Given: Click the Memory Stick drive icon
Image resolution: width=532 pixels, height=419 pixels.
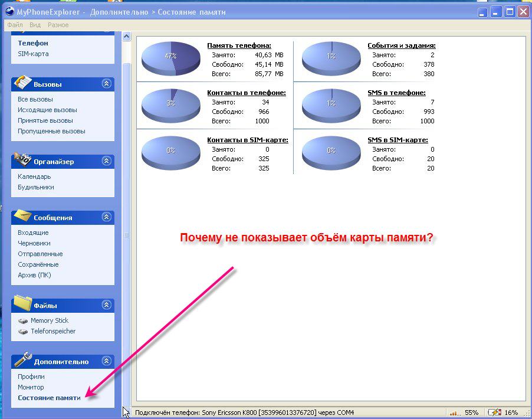Looking at the screenshot, I should pos(23,321).
